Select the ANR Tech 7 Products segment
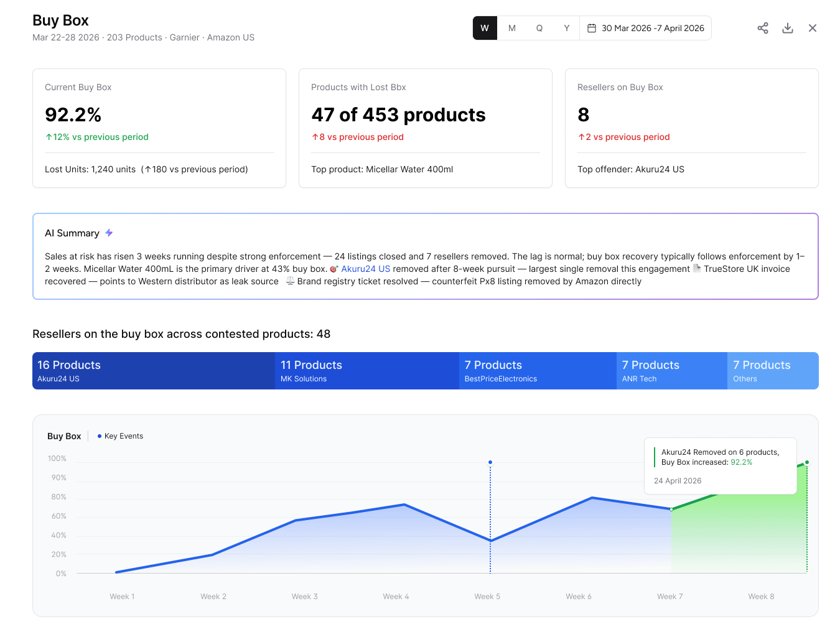This screenshot has width=840, height=619. (672, 371)
